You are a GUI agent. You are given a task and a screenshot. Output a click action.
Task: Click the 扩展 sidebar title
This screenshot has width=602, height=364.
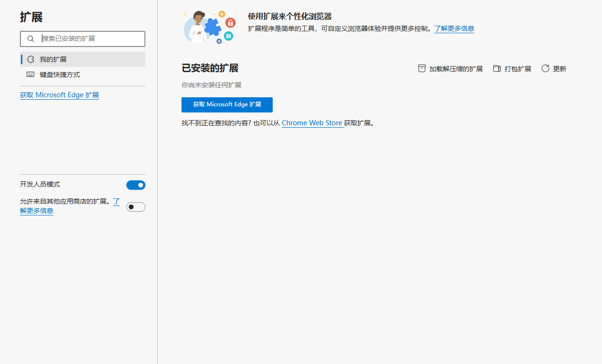(31, 17)
